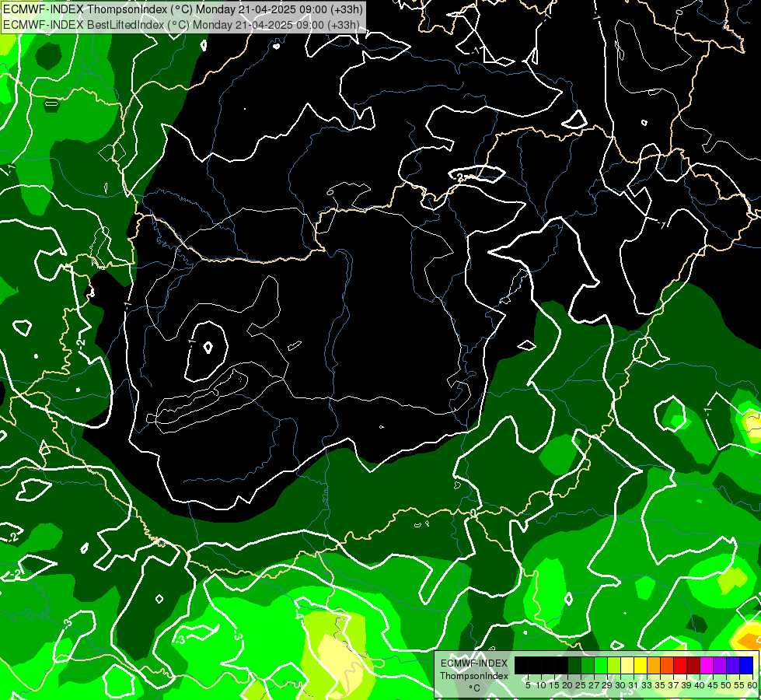This screenshot has width=761, height=700.
Task: Click legend tick label 27
Action: click(x=594, y=685)
